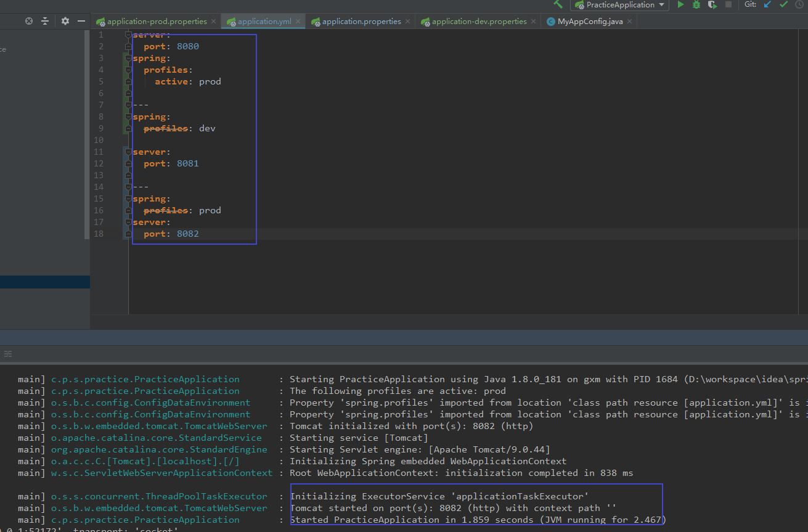The width and height of the screenshot is (808, 532).
Task: Click the port value 8081 on line 12
Action: tap(188, 163)
